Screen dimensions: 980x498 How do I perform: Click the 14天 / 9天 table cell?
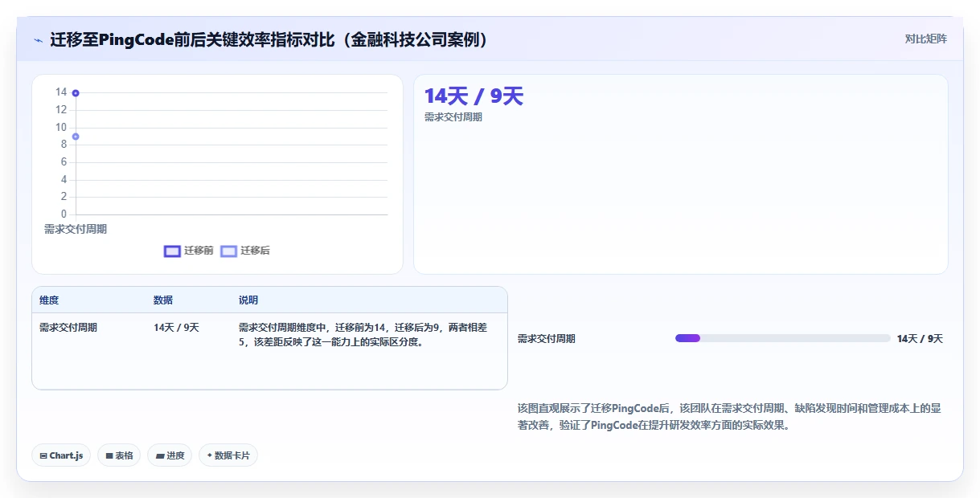coord(176,328)
